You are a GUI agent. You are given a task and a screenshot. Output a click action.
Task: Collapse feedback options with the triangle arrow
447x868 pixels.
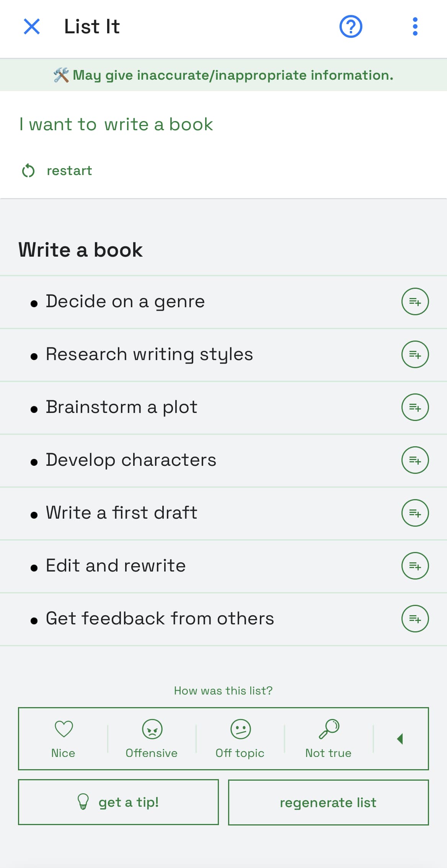point(400,739)
